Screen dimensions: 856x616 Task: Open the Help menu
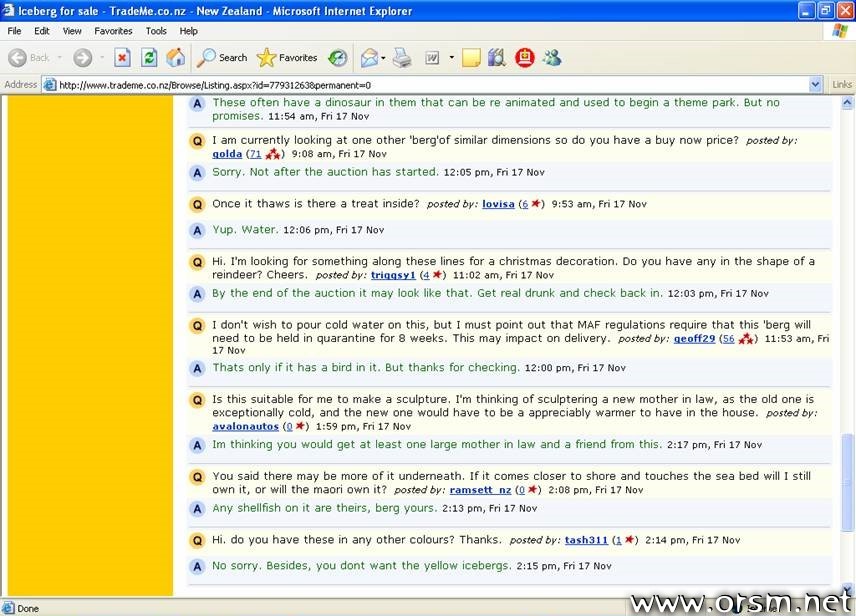coord(188,31)
